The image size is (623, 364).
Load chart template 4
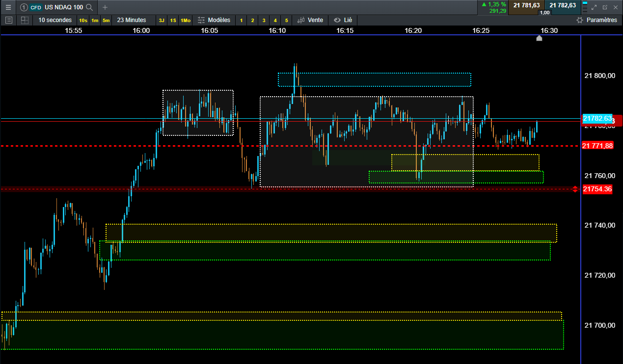(x=275, y=21)
